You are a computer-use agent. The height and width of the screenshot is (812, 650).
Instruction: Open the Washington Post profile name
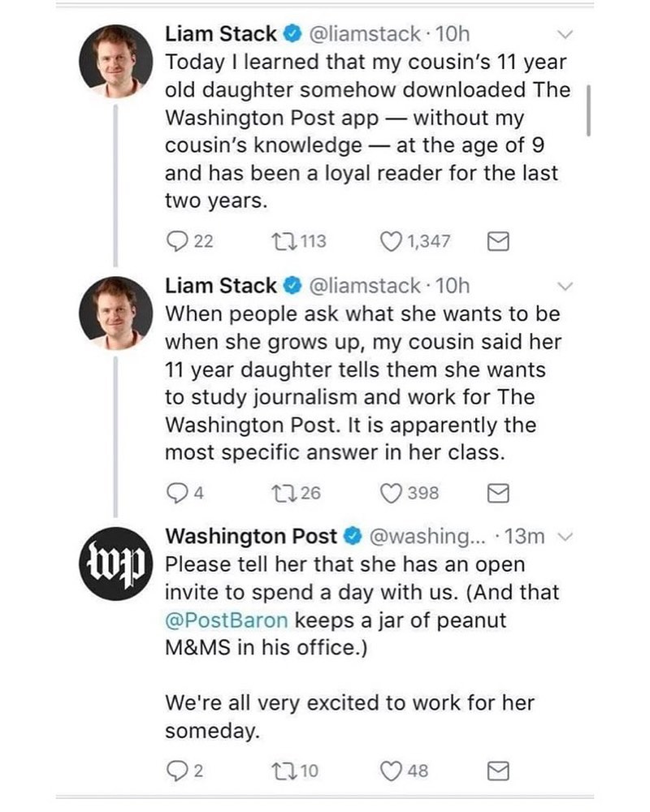(251, 537)
